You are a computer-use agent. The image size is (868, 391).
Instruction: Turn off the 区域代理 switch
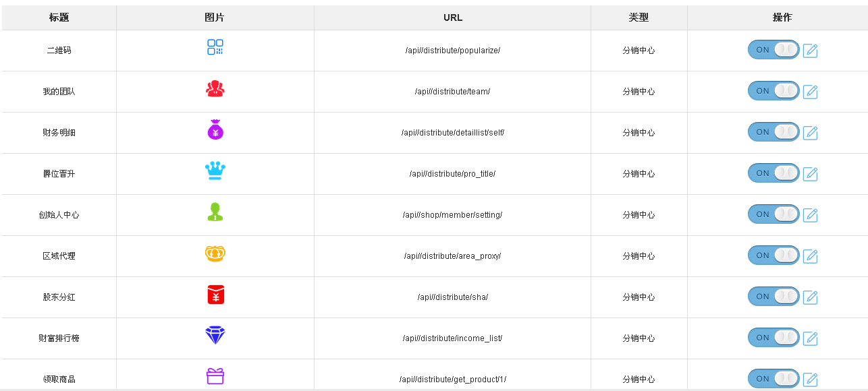coord(774,255)
